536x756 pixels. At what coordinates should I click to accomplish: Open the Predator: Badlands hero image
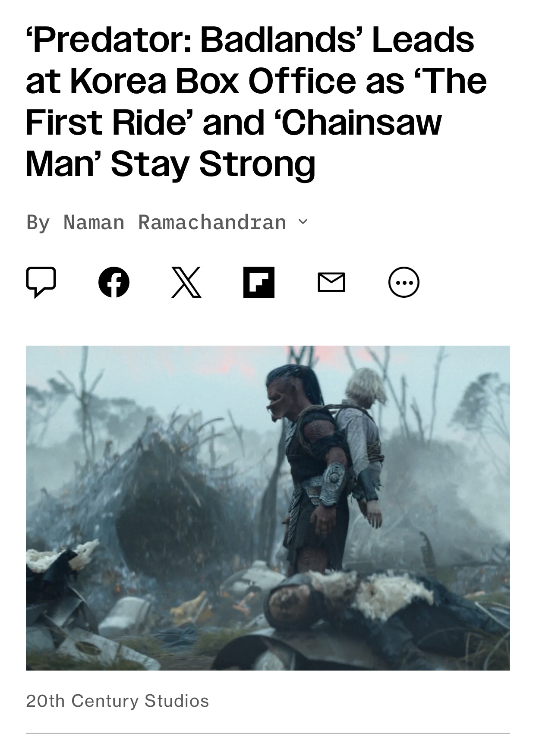[268, 508]
